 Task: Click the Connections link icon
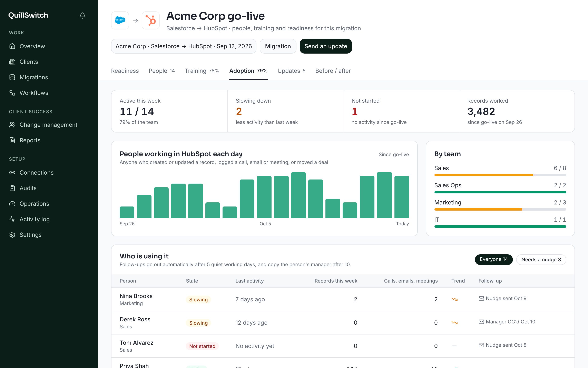(x=12, y=173)
